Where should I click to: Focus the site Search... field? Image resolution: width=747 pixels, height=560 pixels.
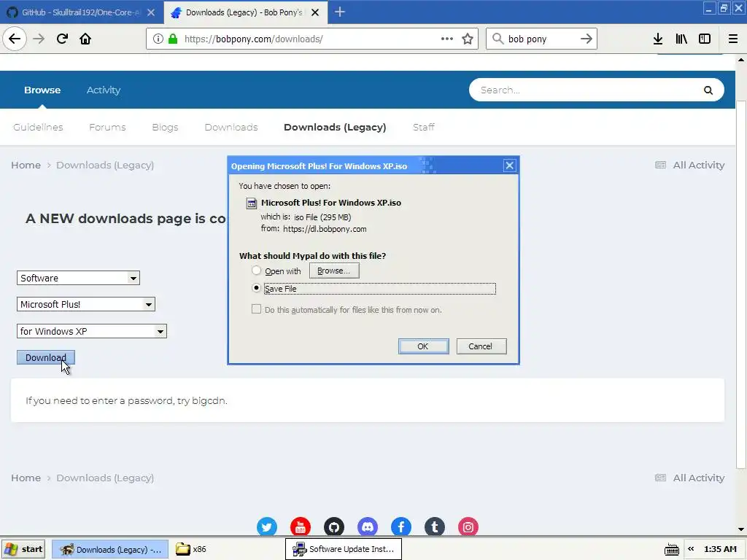pos(589,90)
